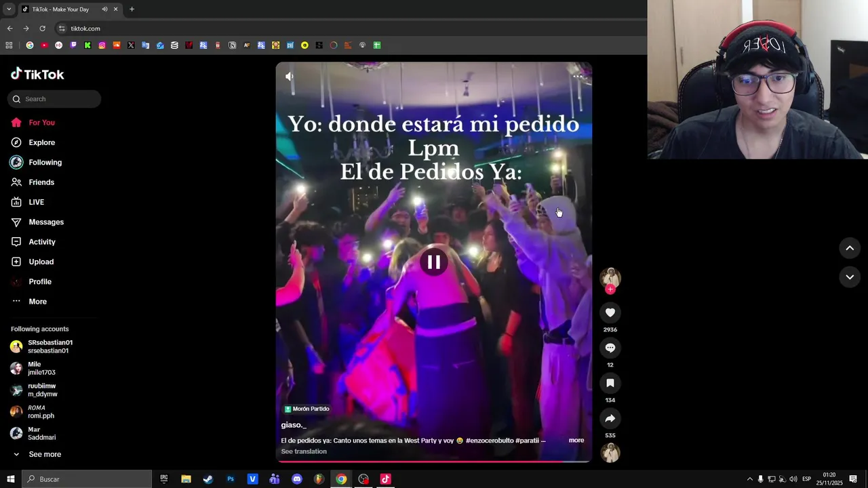This screenshot has height=488, width=868.
Task: Open comments via speech bubble icon
Action: (610, 348)
